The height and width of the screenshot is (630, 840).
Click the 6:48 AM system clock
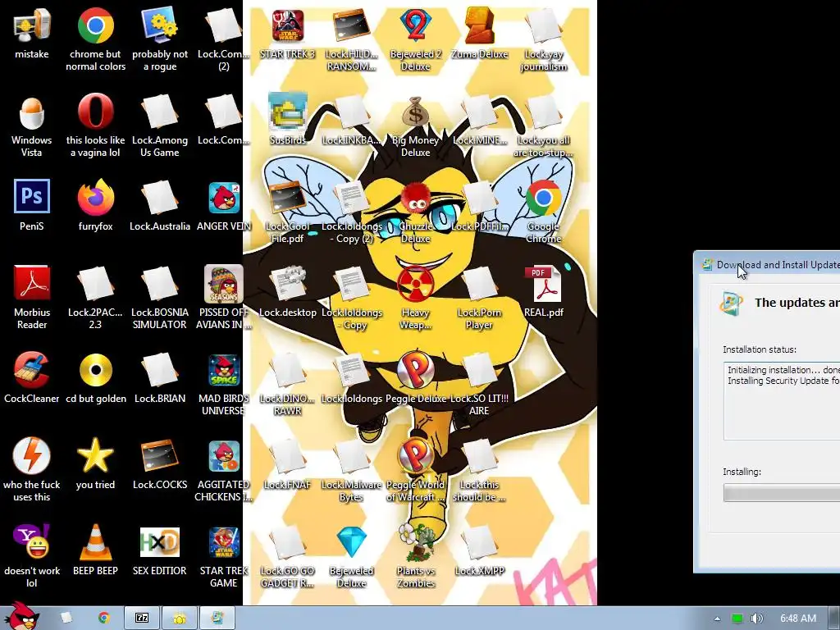[x=798, y=619]
